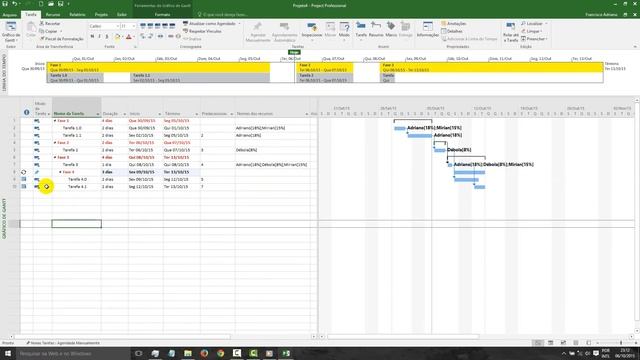Open Project app icon in taskbar
The image size is (640, 360).
(x=286, y=353)
